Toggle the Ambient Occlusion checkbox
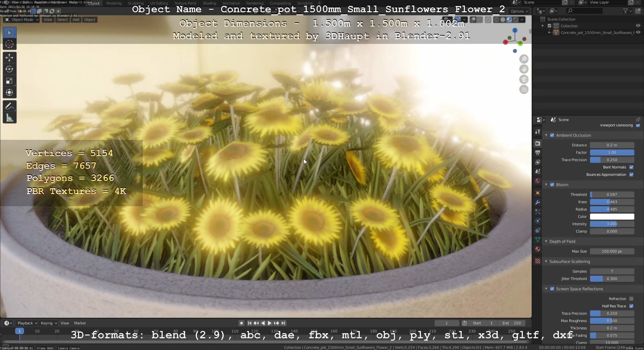This screenshot has height=350, width=644. pos(552,135)
